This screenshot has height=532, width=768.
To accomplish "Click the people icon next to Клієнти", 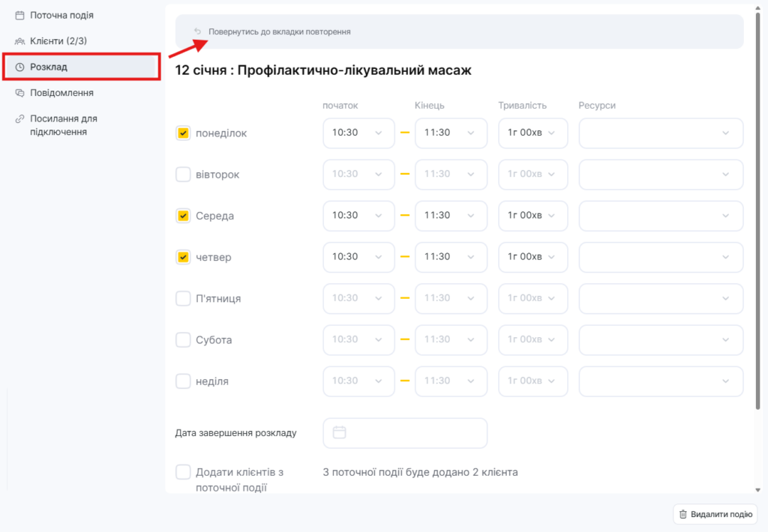I will coord(19,41).
